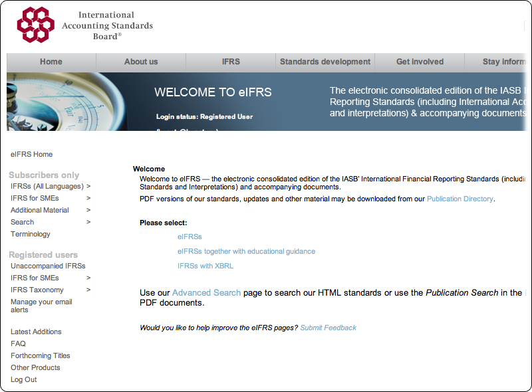This screenshot has height=392, width=532.
Task: Open Search item in sidebar
Action: 23,222
